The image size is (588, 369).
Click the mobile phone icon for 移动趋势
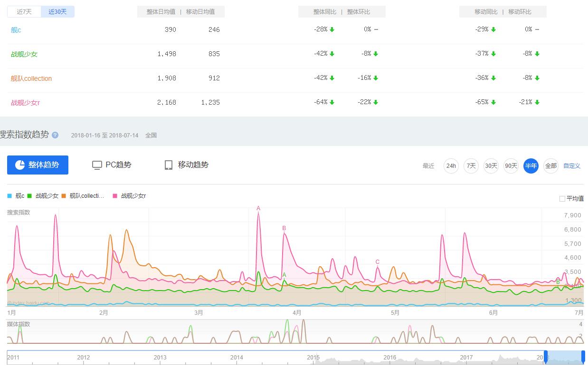click(168, 165)
